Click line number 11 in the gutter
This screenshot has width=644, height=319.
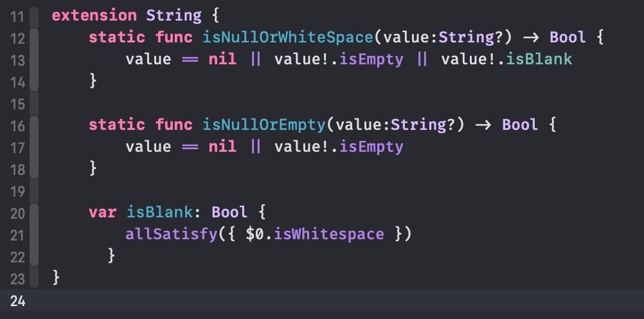pyautogui.click(x=17, y=17)
